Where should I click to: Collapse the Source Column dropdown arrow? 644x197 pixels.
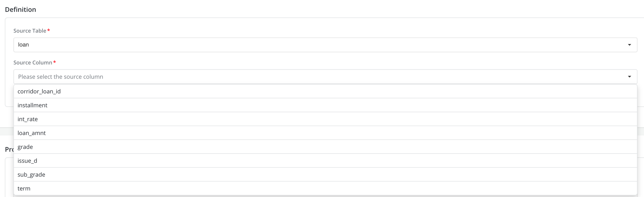tap(629, 77)
